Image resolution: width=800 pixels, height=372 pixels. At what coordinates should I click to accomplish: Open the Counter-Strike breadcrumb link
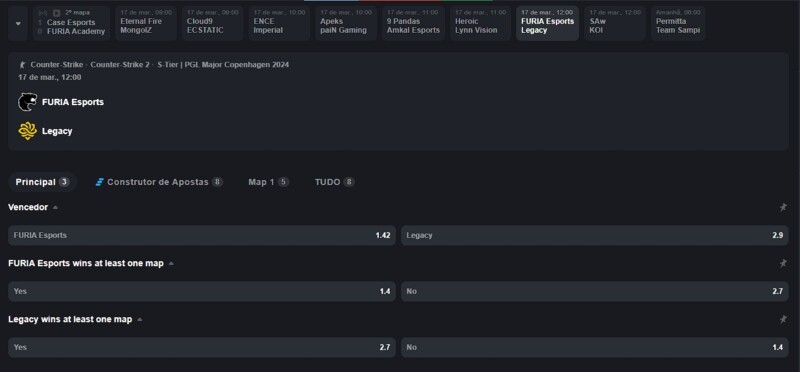point(57,65)
